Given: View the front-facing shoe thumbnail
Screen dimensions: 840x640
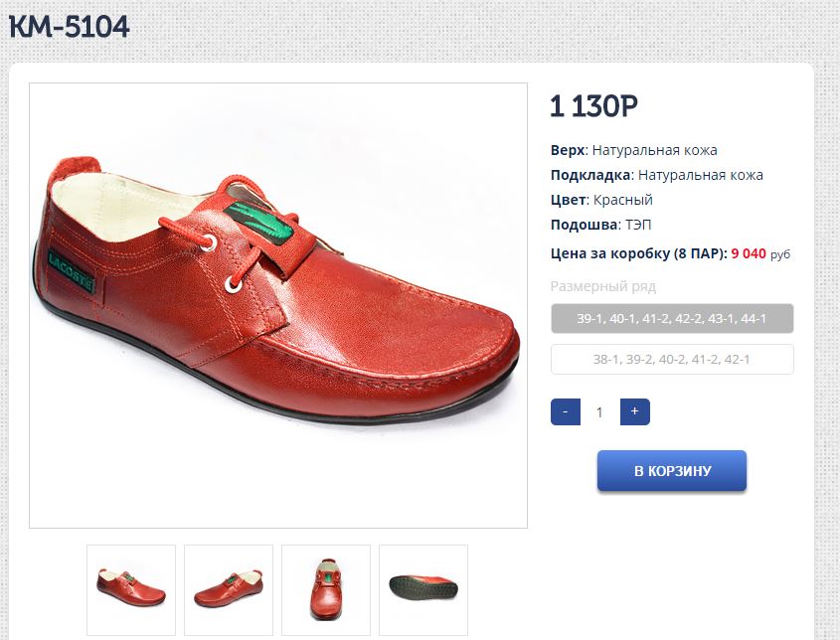Looking at the screenshot, I should tap(326, 589).
